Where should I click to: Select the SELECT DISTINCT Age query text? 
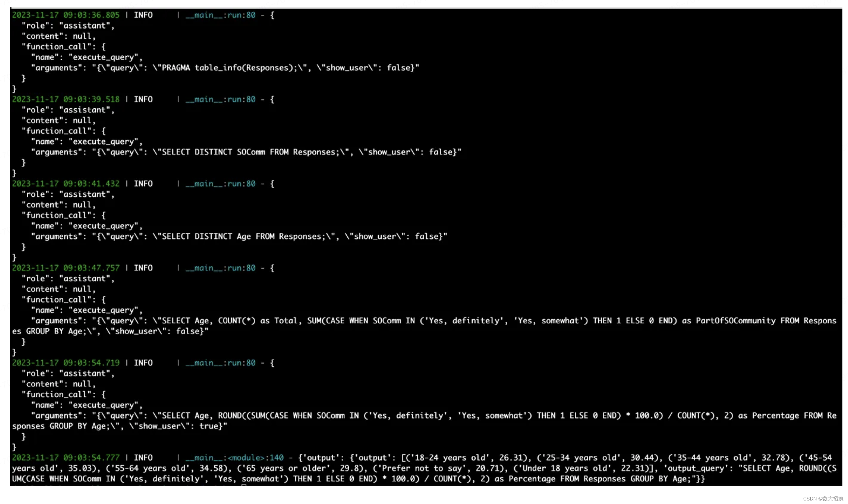pyautogui.click(x=244, y=236)
